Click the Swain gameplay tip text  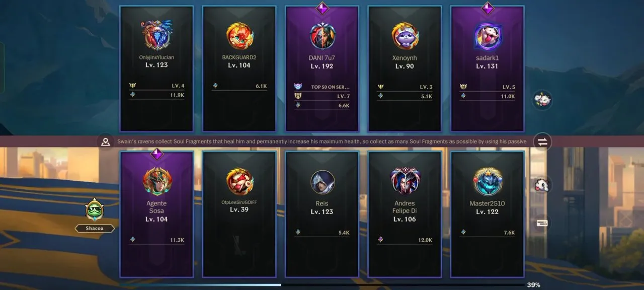tap(322, 142)
